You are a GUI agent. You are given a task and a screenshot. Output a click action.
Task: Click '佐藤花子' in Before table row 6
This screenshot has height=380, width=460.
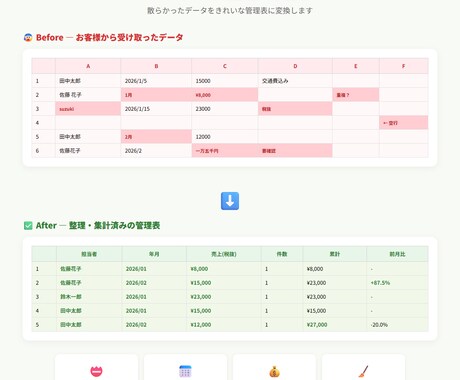click(88, 151)
